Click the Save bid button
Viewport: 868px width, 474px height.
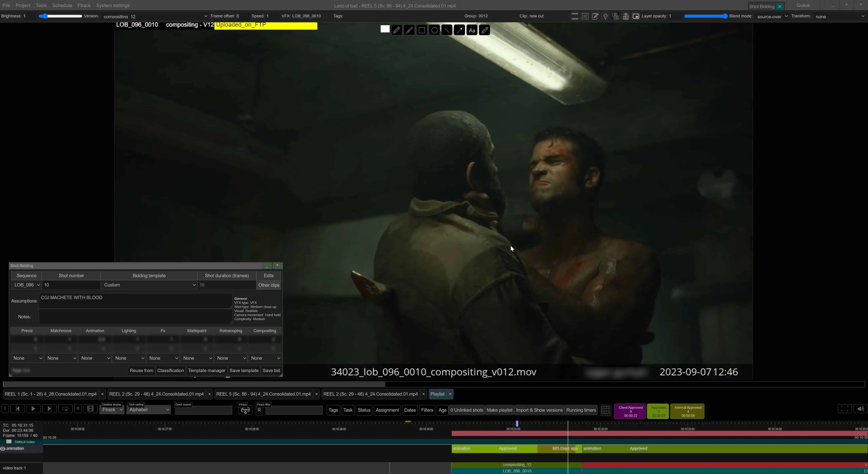point(271,370)
